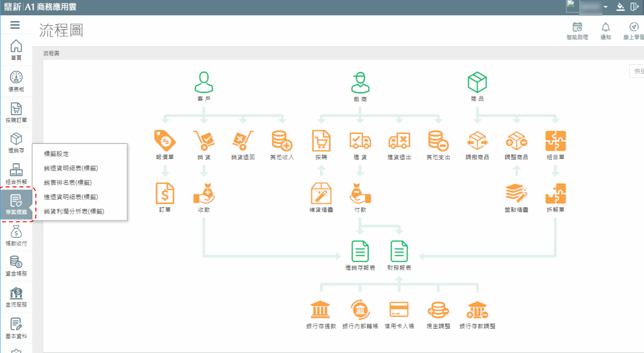This screenshot has width=644, height=353.
Task: Toggle the hamburger sidebar menu
Action: (15, 25)
